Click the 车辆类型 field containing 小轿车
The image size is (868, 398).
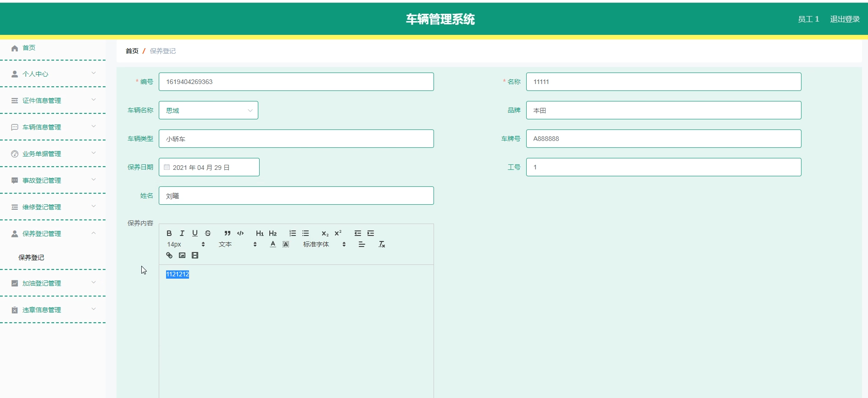[x=296, y=139]
